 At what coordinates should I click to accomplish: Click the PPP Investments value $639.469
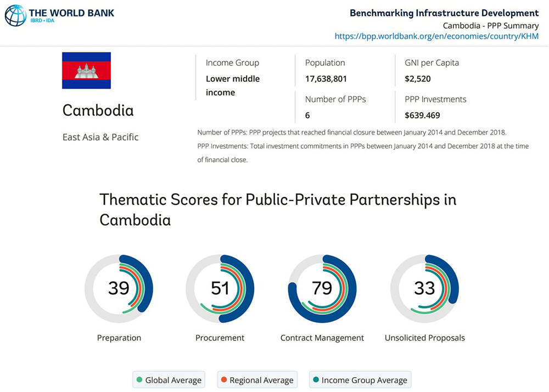(x=422, y=115)
